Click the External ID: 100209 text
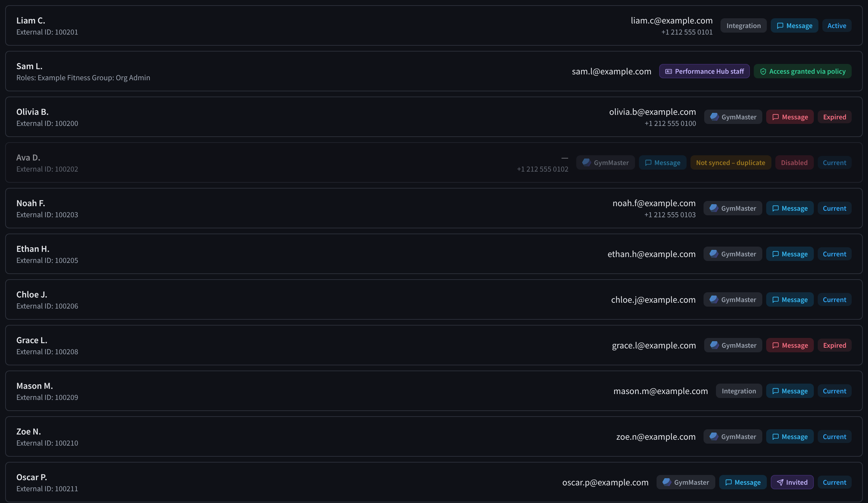Viewport: 868px width, 503px height. (x=47, y=397)
